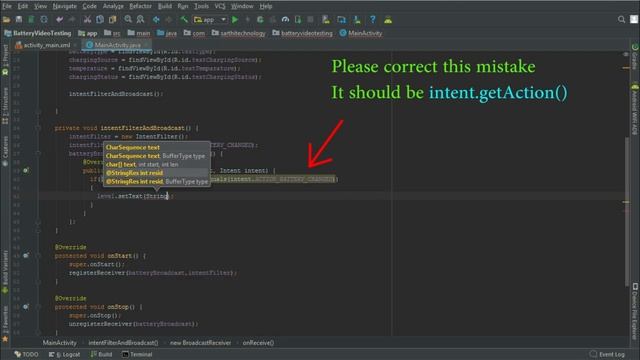The image size is (640, 360).
Task: Open the VCS menu
Action: [220, 6]
